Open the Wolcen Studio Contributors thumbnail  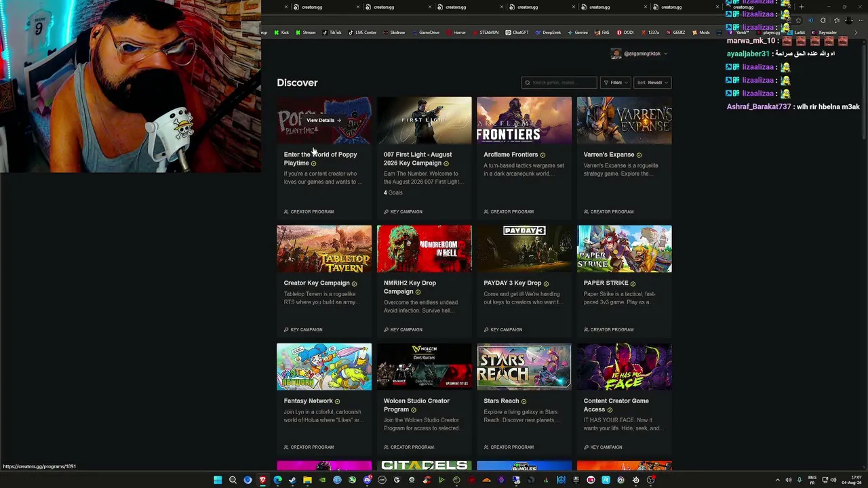(x=425, y=367)
